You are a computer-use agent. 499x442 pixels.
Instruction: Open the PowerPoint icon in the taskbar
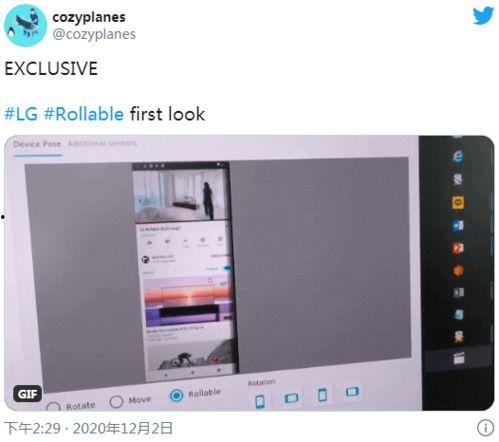458,248
